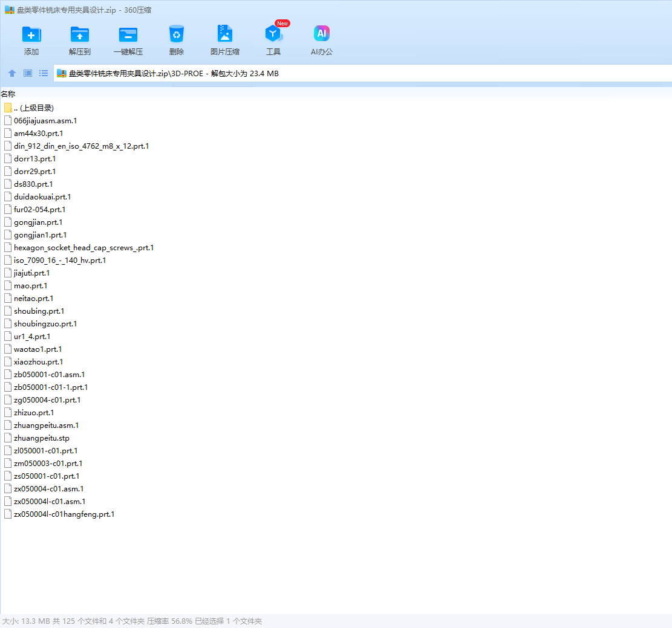This screenshot has height=628, width=672.
Task: Open the 解压到 (Extract to) tool
Action: (80, 40)
